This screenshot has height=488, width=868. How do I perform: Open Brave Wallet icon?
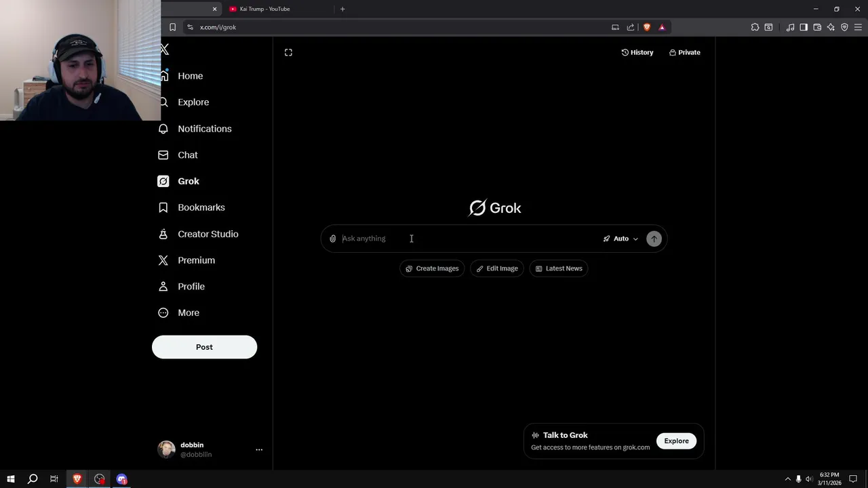click(817, 27)
